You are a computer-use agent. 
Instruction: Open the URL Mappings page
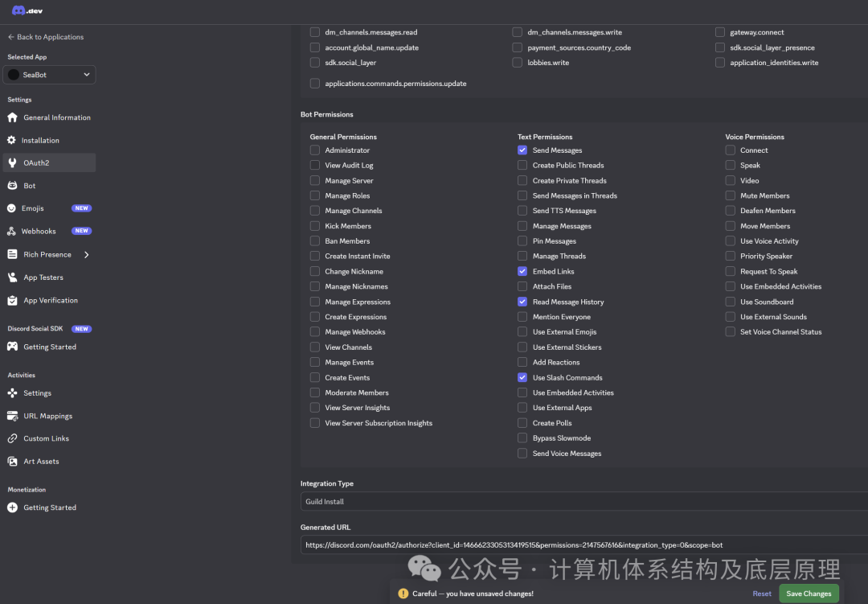pos(49,416)
